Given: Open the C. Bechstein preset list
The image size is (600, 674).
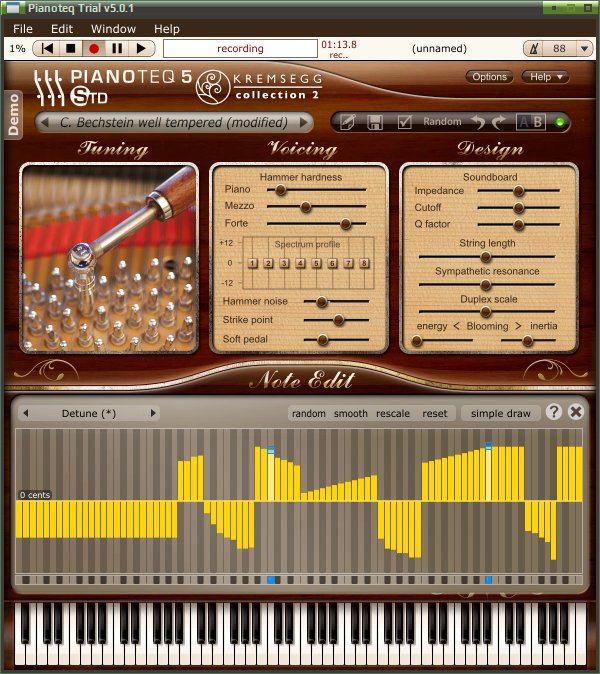Looking at the screenshot, I should pos(174,123).
